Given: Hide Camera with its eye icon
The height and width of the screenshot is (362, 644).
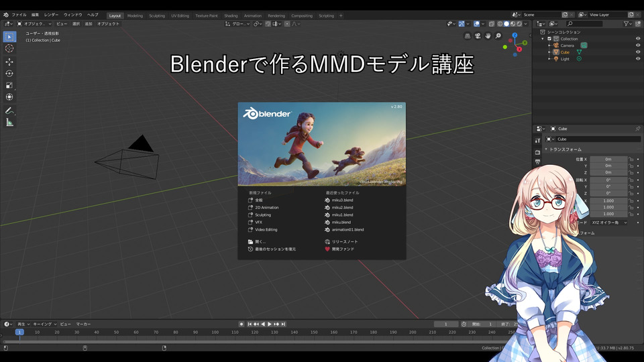Looking at the screenshot, I should coord(638,45).
